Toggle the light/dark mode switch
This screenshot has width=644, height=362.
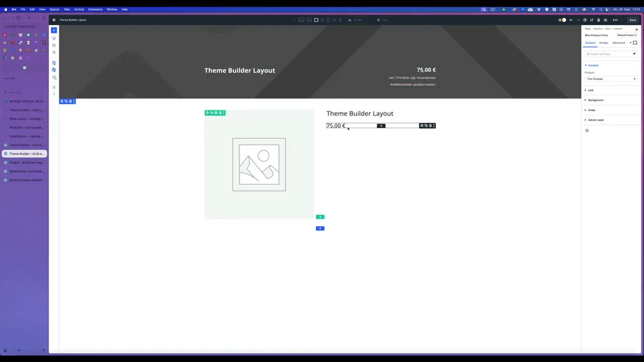point(562,20)
